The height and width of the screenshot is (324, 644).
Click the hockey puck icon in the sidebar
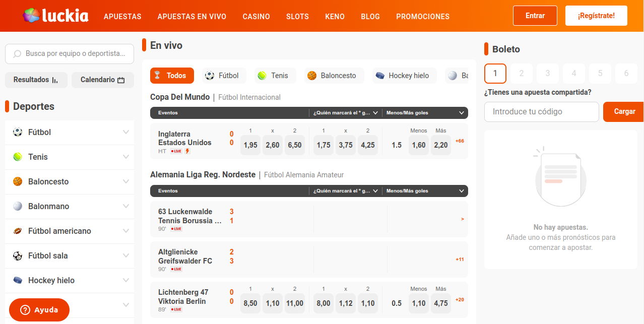click(18, 280)
